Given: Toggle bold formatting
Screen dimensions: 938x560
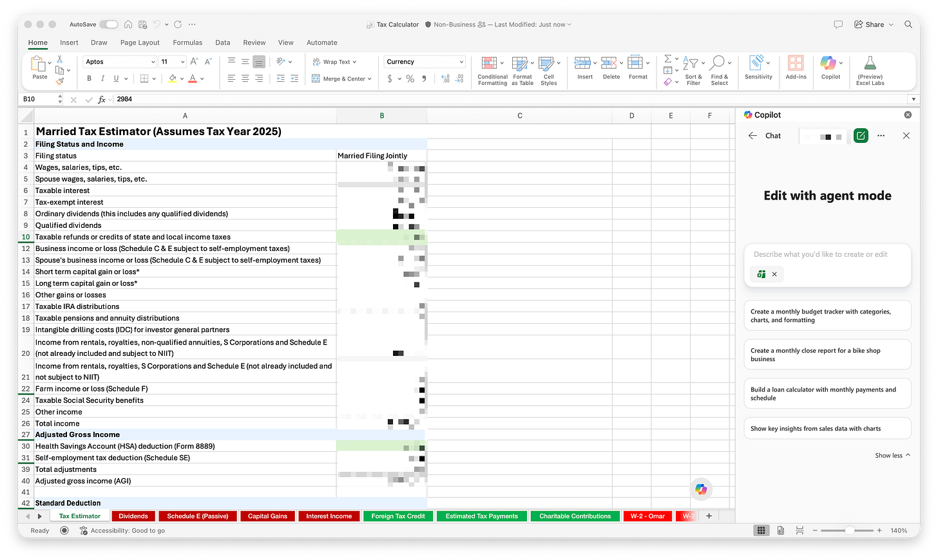Looking at the screenshot, I should pos(89,79).
